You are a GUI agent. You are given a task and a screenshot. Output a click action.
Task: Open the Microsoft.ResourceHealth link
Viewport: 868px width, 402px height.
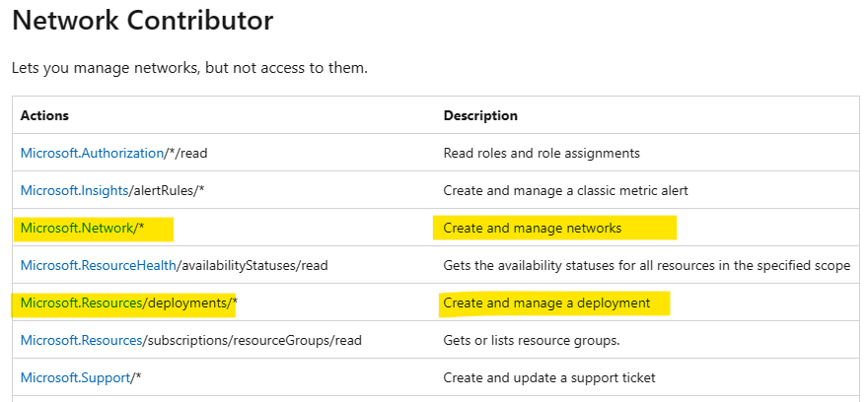(98, 265)
